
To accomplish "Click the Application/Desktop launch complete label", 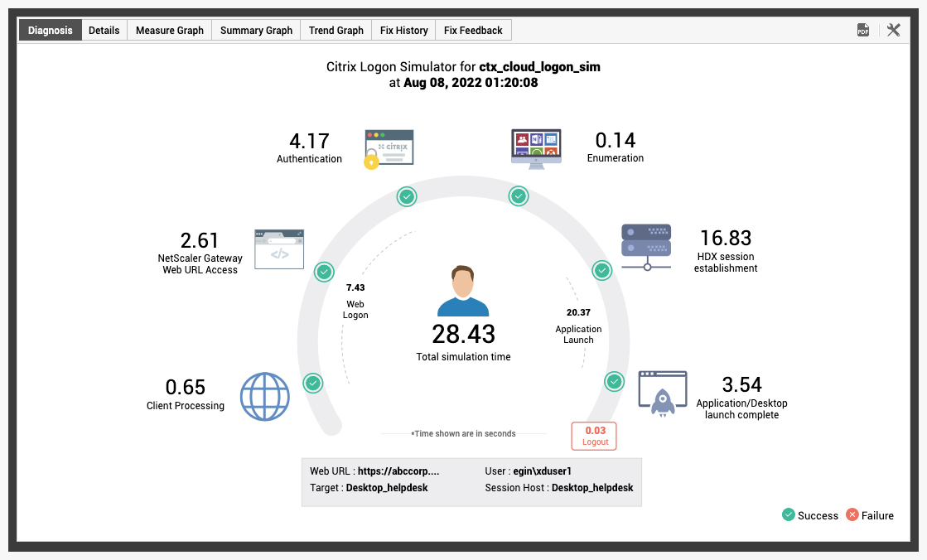I will [742, 408].
